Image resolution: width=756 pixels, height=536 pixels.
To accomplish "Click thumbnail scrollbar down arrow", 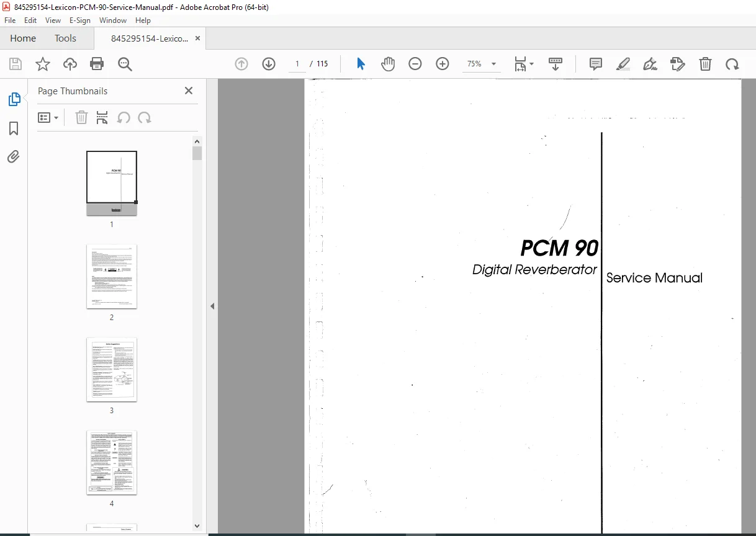I will (197, 526).
